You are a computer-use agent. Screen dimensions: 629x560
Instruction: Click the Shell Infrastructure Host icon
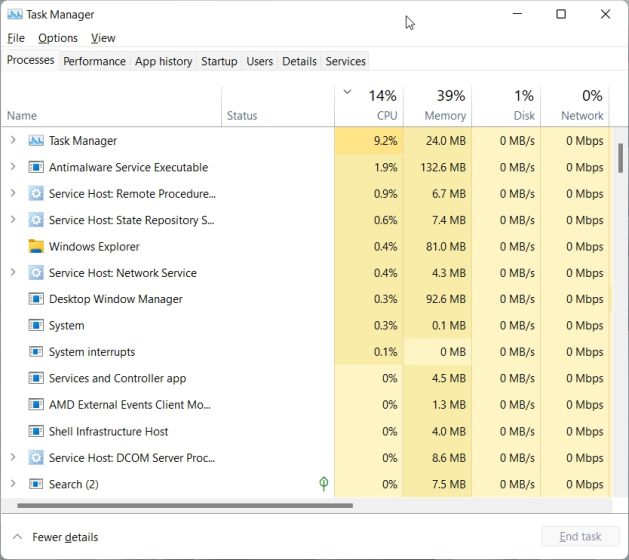pos(36,432)
